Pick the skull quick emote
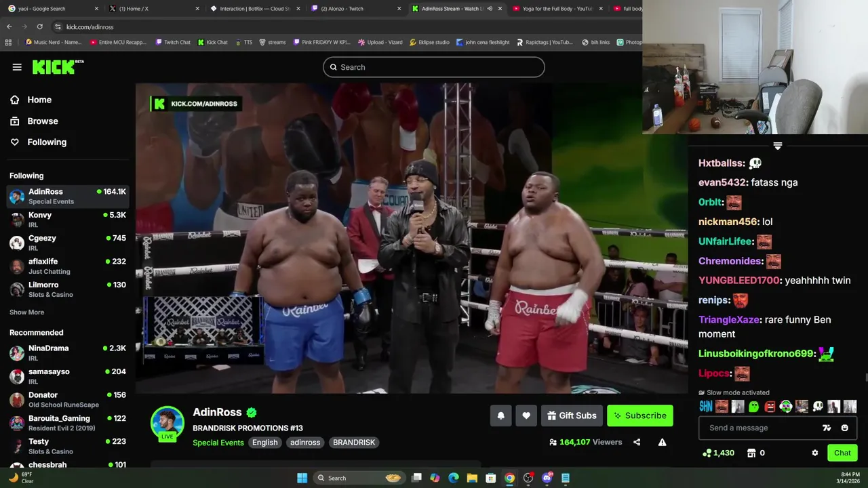Viewport: 868px width, 488px height. point(818,407)
